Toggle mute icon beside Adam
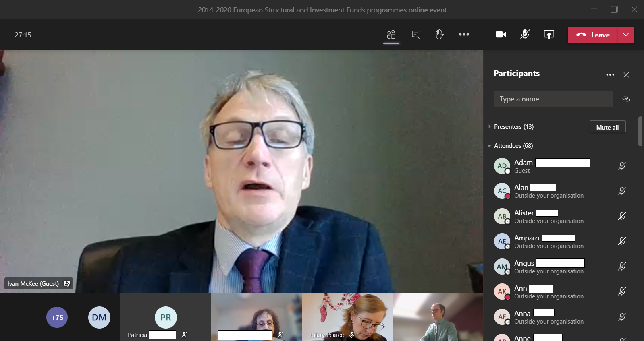This screenshot has height=341, width=644. point(621,166)
